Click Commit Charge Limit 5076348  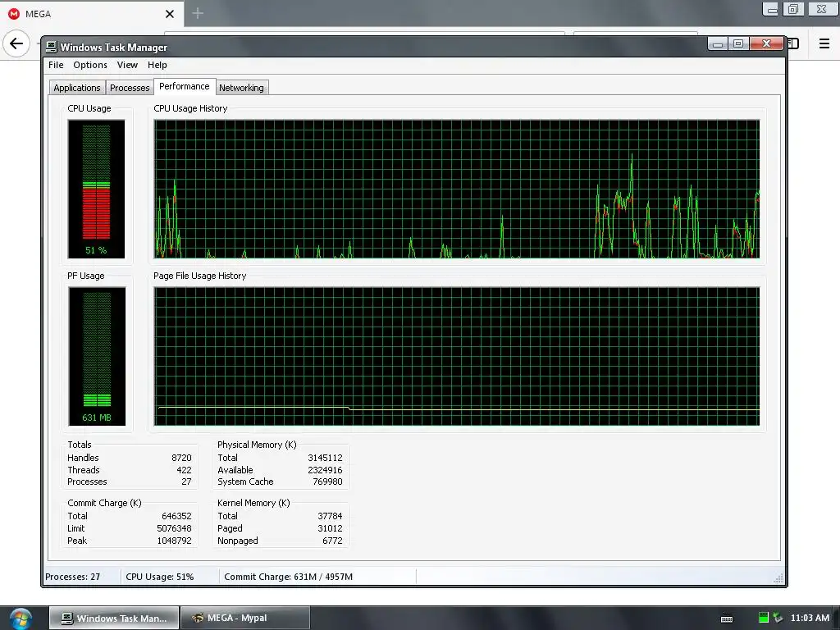tap(174, 528)
